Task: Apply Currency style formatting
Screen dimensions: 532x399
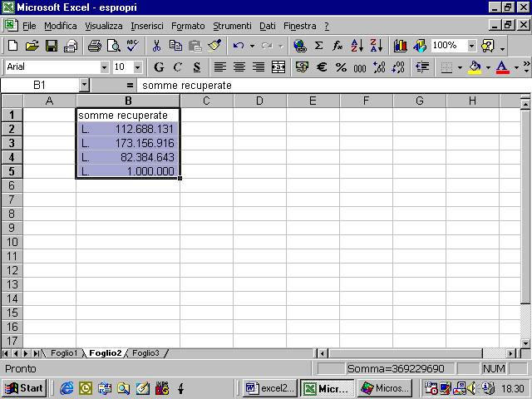Action: pos(302,66)
